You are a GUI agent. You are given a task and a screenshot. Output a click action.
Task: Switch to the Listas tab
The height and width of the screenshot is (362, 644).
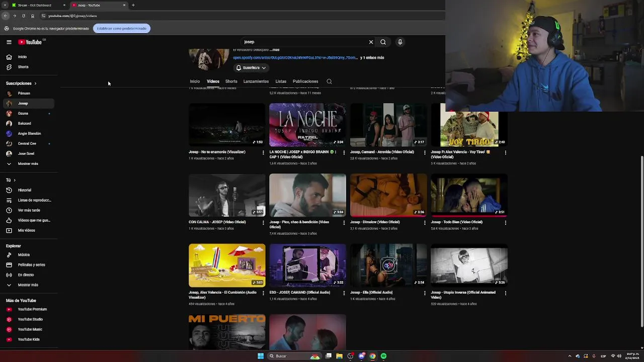281,81
